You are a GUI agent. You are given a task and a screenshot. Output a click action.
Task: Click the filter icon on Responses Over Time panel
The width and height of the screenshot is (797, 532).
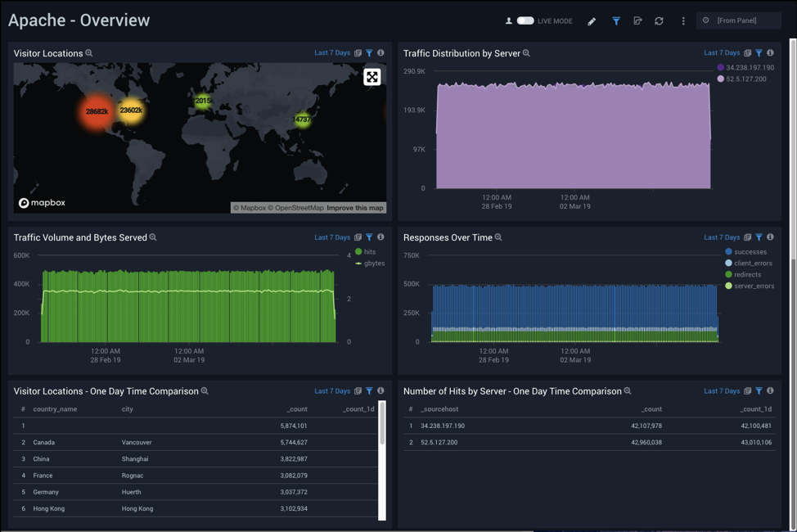coord(758,237)
